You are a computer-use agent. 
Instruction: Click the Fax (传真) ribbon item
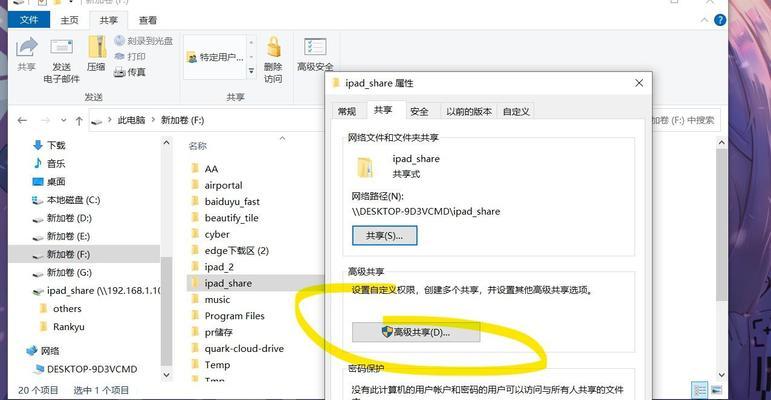[x=129, y=72]
